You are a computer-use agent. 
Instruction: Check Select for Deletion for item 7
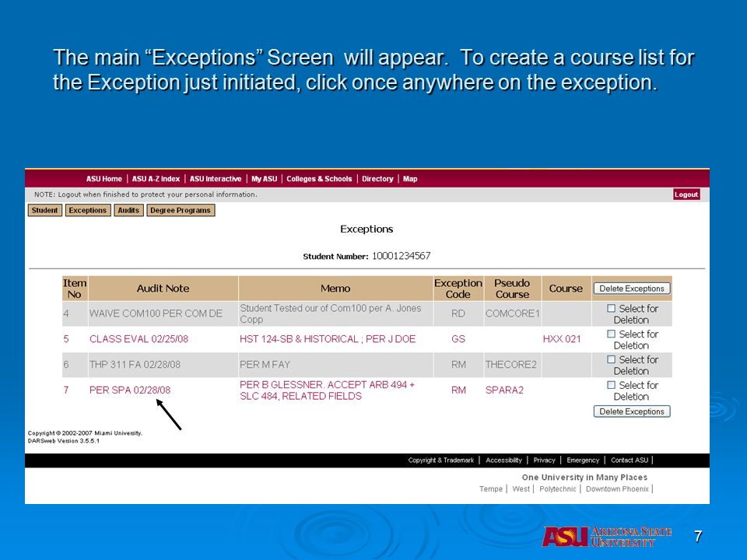tap(612, 385)
